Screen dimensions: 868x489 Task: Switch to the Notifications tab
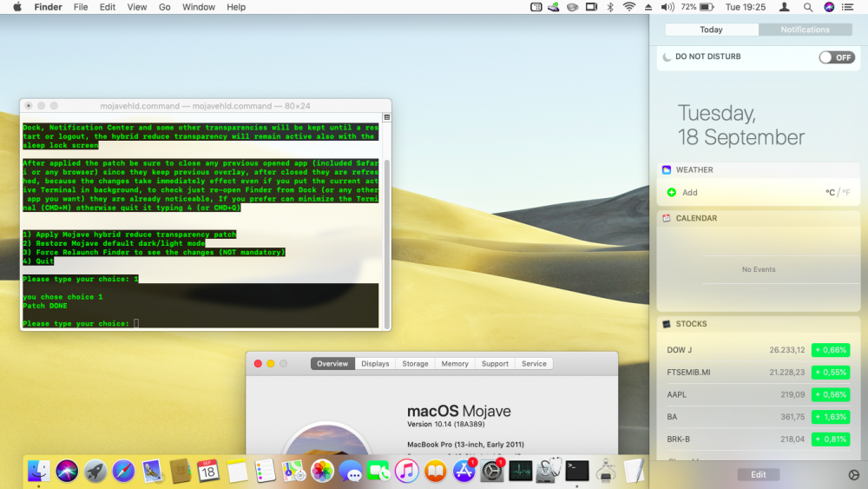point(805,30)
